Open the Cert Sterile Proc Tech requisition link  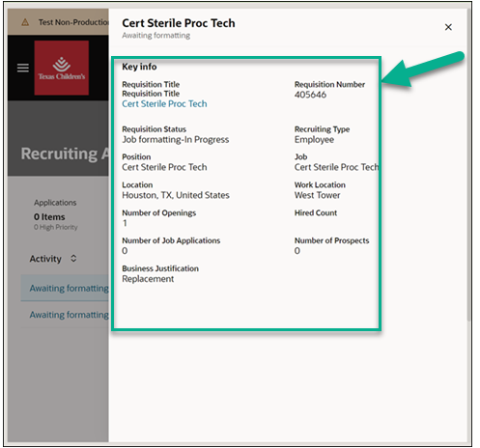point(164,104)
